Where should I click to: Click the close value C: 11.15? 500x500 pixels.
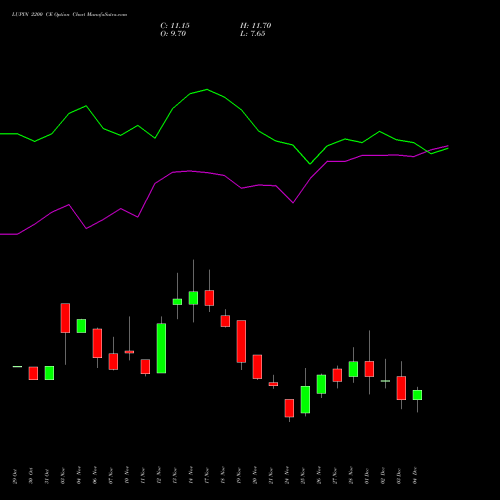click(175, 26)
